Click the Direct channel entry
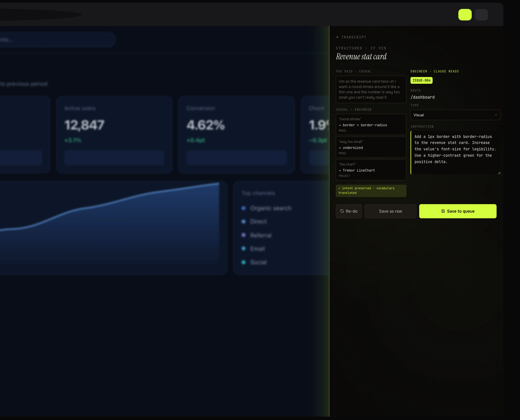The width and height of the screenshot is (520, 420). (254, 222)
